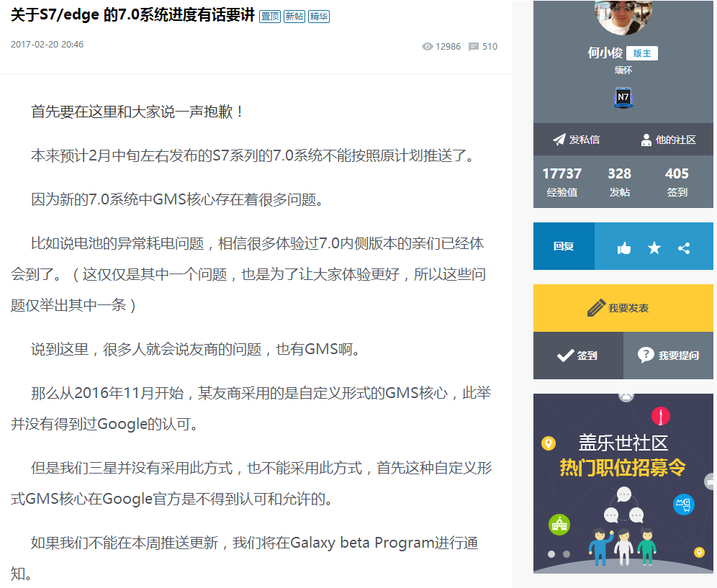
Task: Click the paper plane icon beside 发私信
Action: (x=559, y=140)
